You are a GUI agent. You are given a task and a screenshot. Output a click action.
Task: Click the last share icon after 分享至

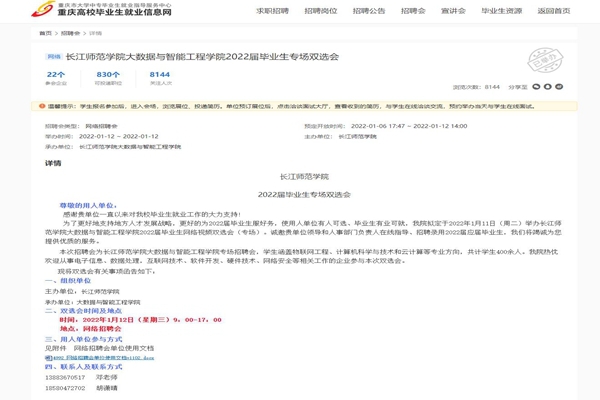click(559, 87)
